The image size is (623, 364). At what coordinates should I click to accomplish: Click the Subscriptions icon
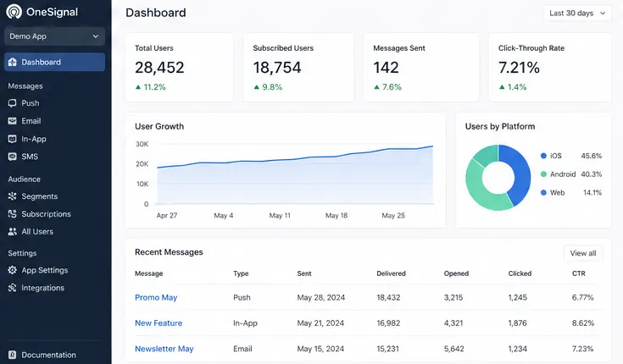(13, 214)
